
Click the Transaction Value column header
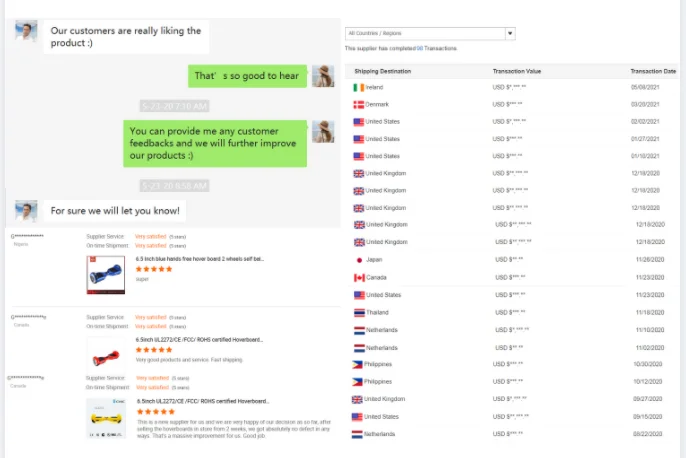[517, 71]
